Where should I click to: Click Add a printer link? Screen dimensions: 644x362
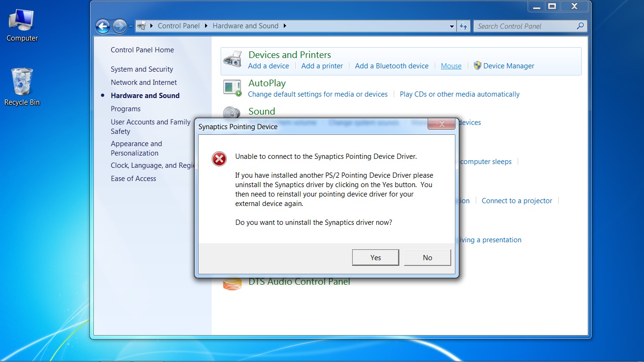[322, 66]
